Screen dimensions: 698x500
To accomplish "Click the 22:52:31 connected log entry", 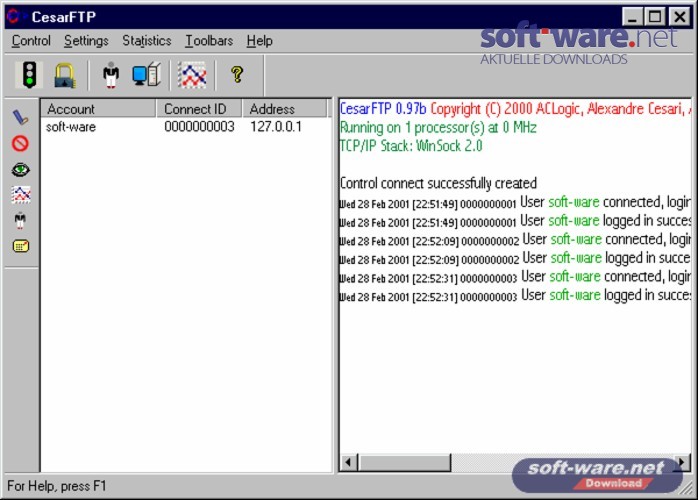I will (515, 277).
